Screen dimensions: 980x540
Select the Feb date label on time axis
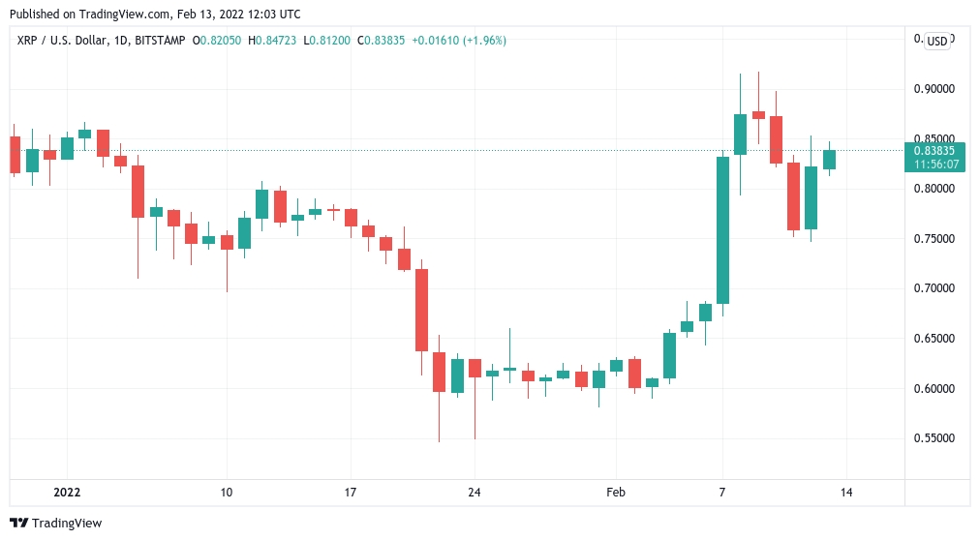(616, 493)
